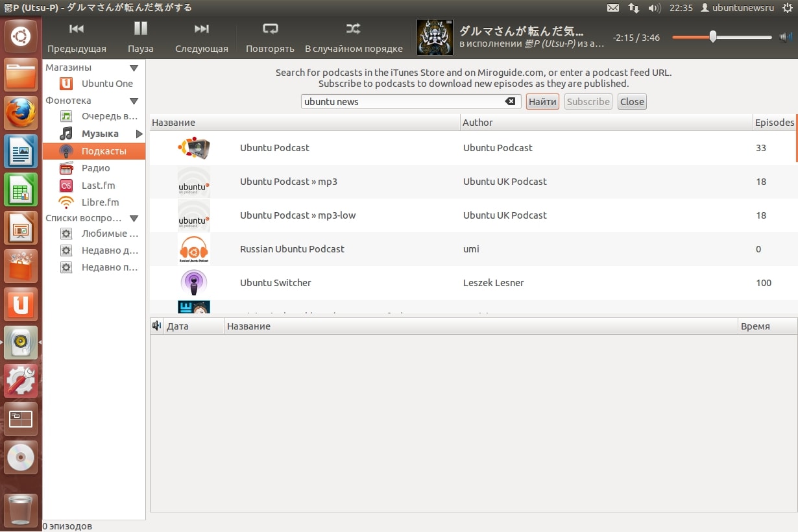
Task: Sort episodes by Название column
Action: click(481, 326)
